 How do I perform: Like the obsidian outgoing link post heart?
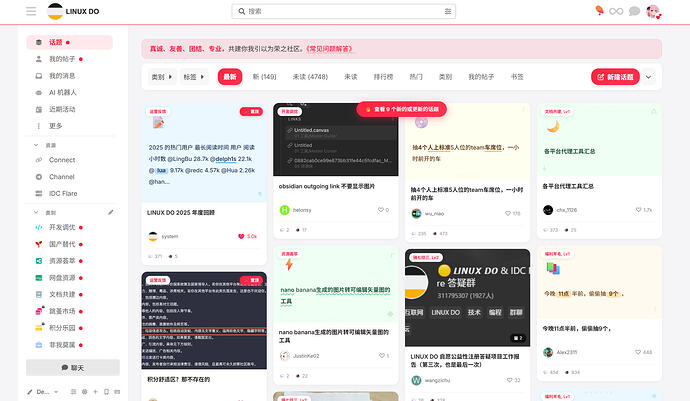coord(381,210)
